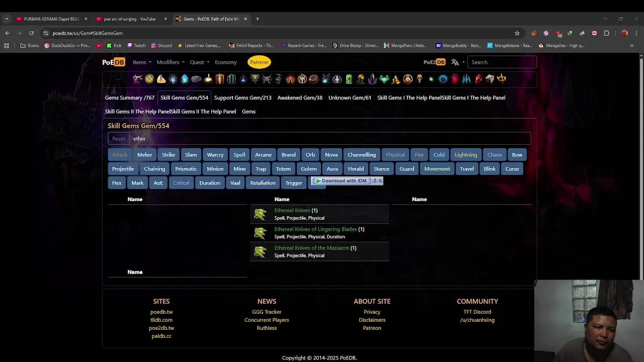Toggle the Duration tag filter
Image resolution: width=644 pixels, height=362 pixels.
pos(210,183)
